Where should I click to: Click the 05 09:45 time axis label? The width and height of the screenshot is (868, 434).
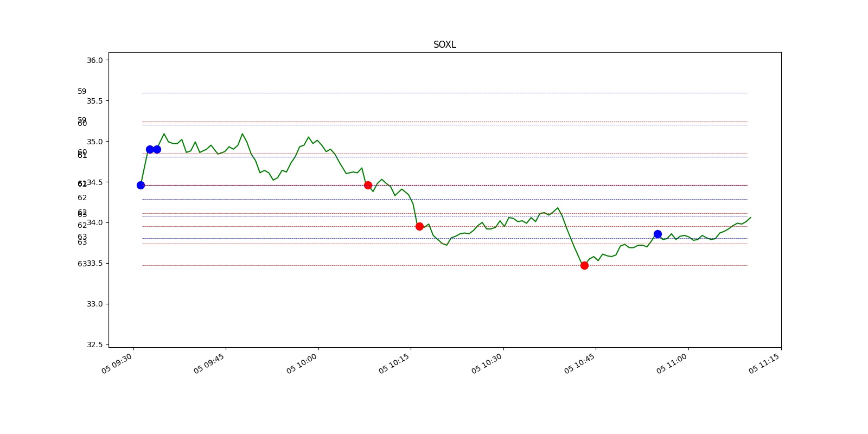click(x=209, y=363)
